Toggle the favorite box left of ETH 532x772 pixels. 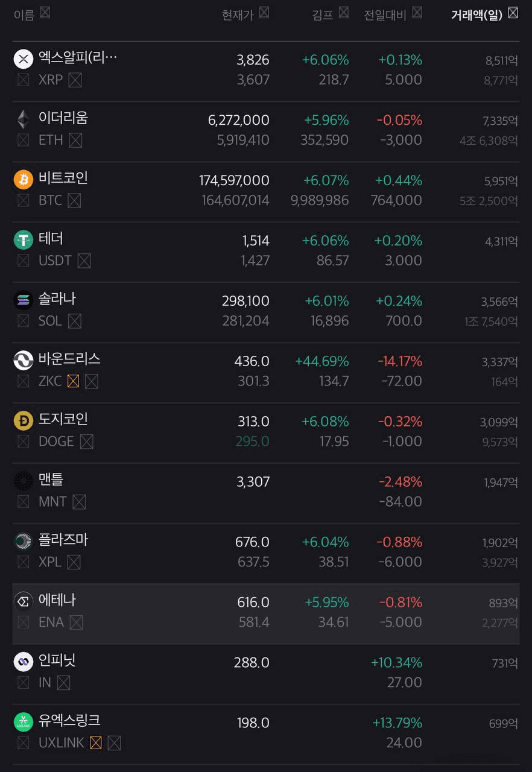coord(23,140)
